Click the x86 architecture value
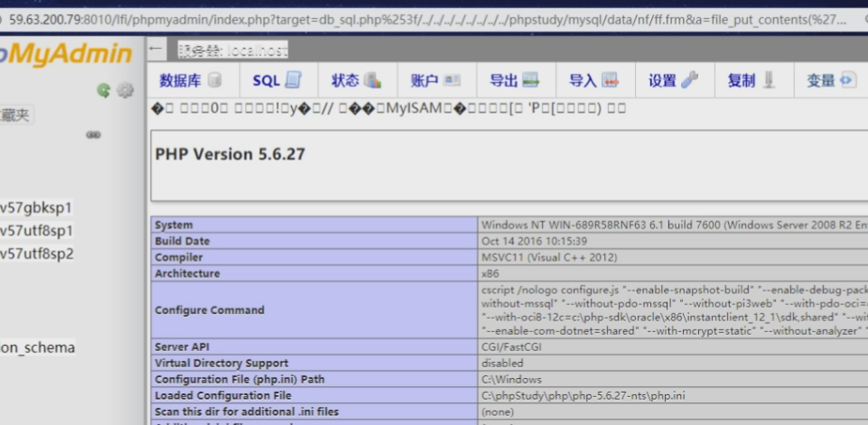 [489, 273]
